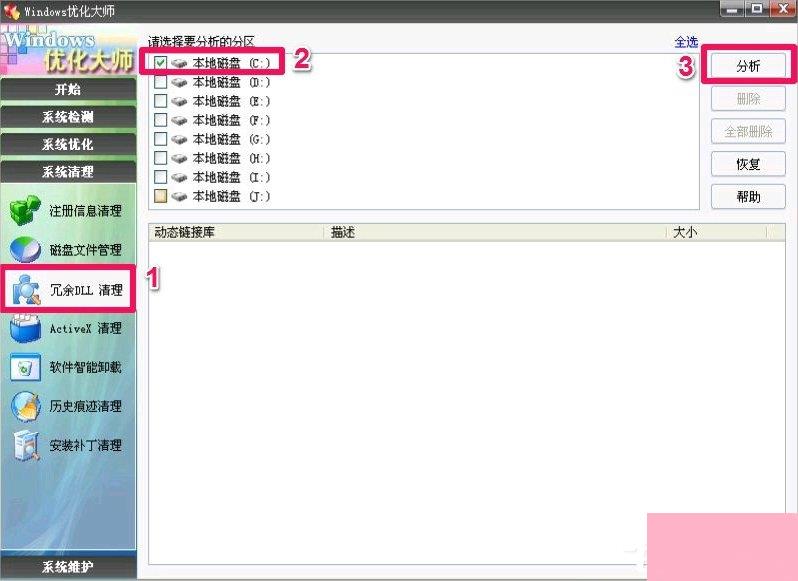The width and height of the screenshot is (798, 581).
Task: Check the 本地磁盘 (E:) checkbox
Action: click(160, 101)
